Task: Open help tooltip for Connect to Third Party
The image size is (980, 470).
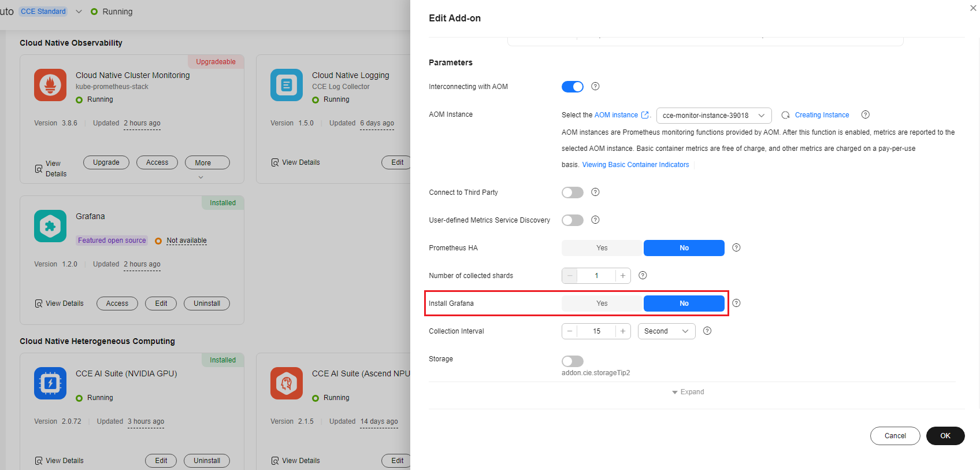Action: click(x=595, y=192)
